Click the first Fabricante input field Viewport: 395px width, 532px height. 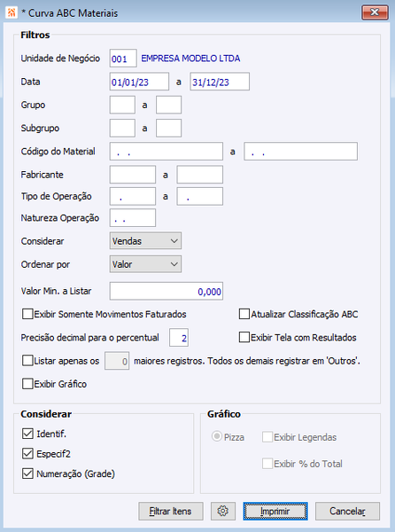[133, 175]
